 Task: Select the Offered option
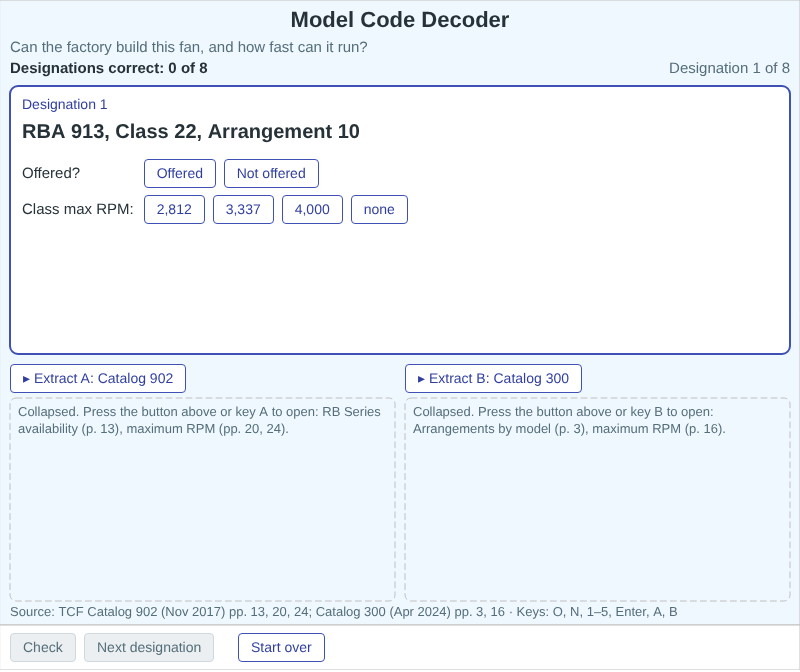[x=180, y=173]
